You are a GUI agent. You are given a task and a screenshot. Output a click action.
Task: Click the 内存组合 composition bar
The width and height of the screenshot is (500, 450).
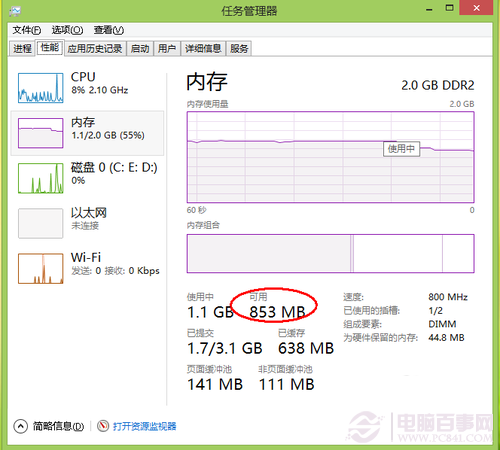click(330, 253)
